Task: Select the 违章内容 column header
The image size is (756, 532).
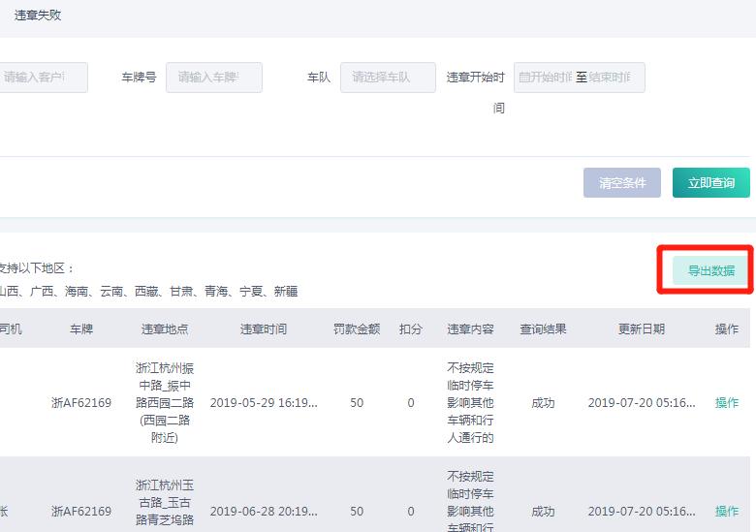Action: [x=470, y=329]
